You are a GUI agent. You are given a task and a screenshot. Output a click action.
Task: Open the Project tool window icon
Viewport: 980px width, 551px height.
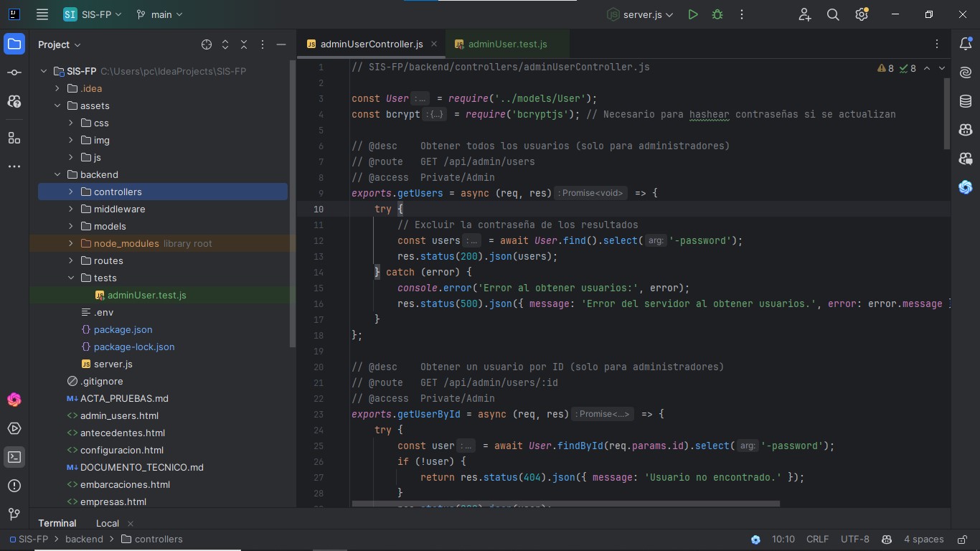click(x=14, y=44)
